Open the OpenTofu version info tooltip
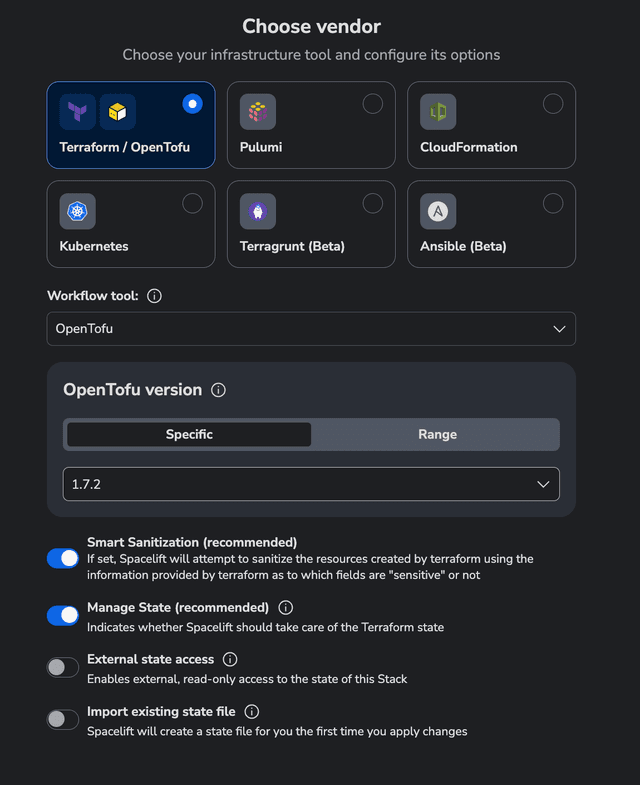This screenshot has height=785, width=640. 219,390
